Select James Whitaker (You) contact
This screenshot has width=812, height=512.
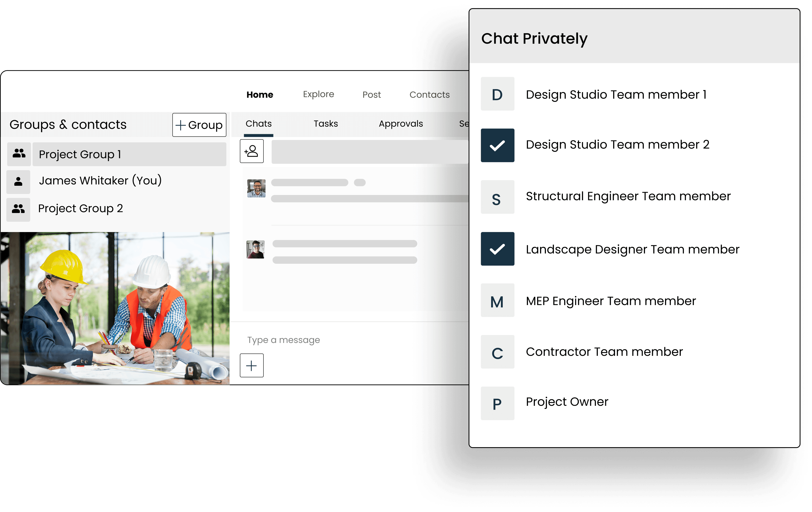[101, 181]
